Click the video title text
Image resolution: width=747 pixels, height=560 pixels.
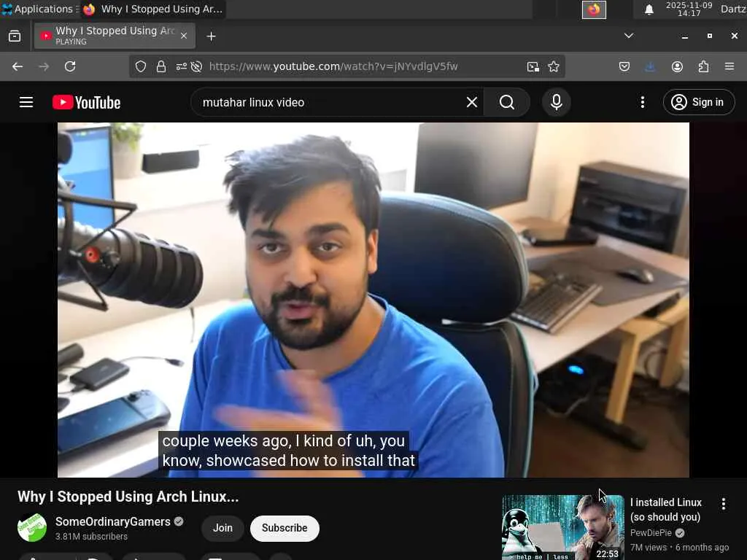tap(128, 497)
